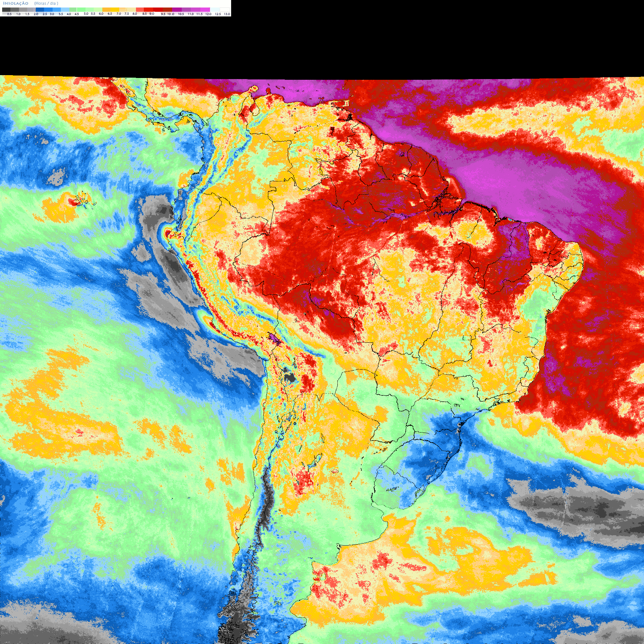Click the 4.0 legend value label
This screenshot has height=644, width=644.
tap(69, 14)
